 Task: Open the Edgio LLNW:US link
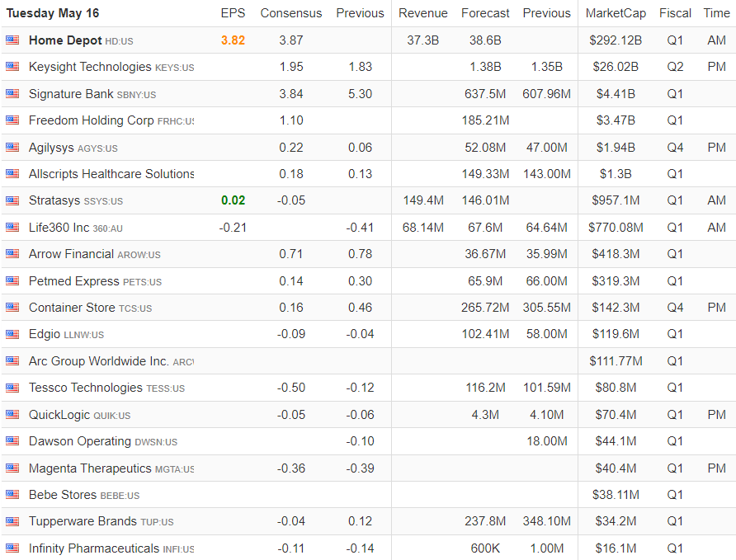tap(66, 334)
